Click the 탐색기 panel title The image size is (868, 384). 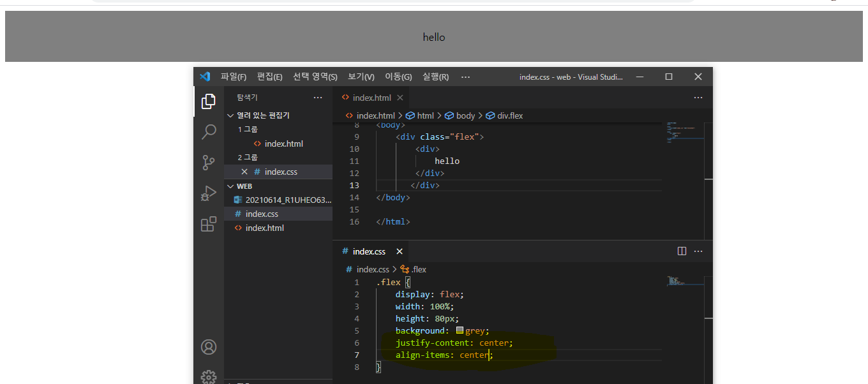[247, 98]
